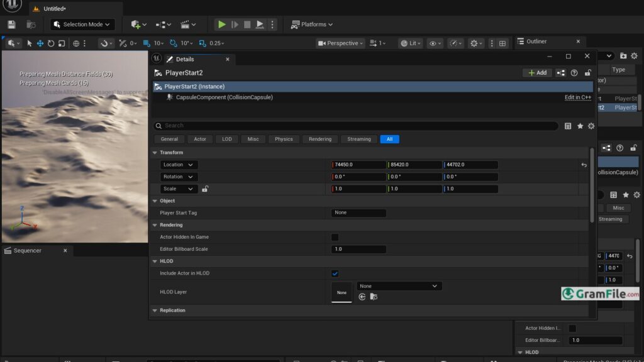Viewport: 644px width, 362px height.
Task: Toggle rotation snapping at 10 degrees
Action: pyautogui.click(x=174, y=43)
